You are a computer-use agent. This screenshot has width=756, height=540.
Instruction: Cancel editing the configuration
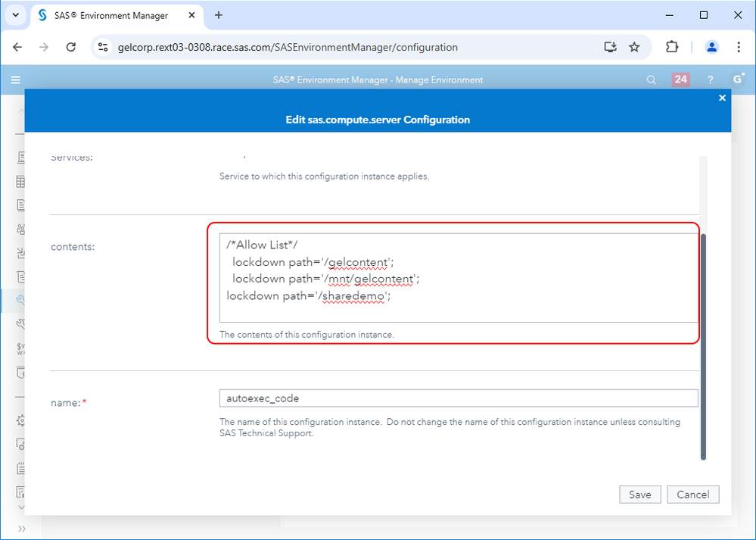click(x=693, y=495)
